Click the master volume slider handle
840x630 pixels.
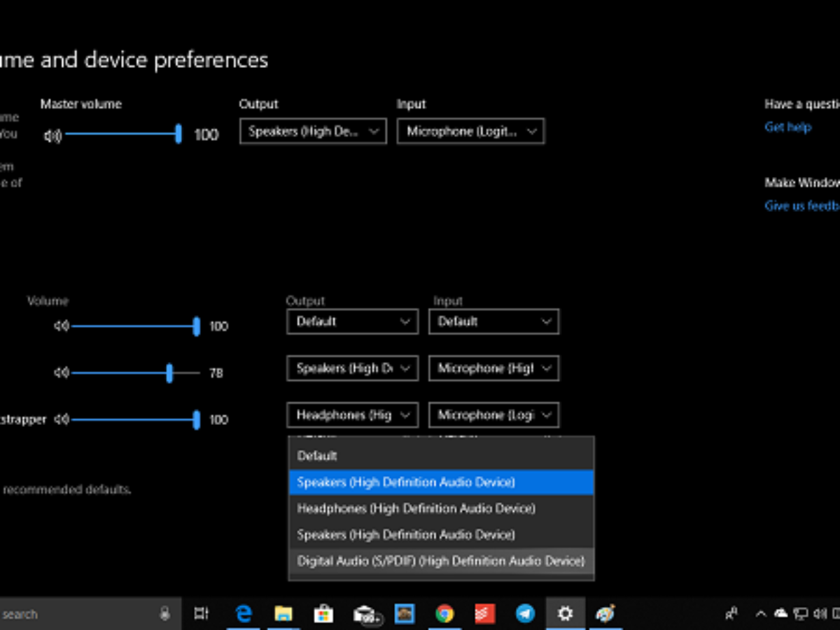tap(178, 134)
